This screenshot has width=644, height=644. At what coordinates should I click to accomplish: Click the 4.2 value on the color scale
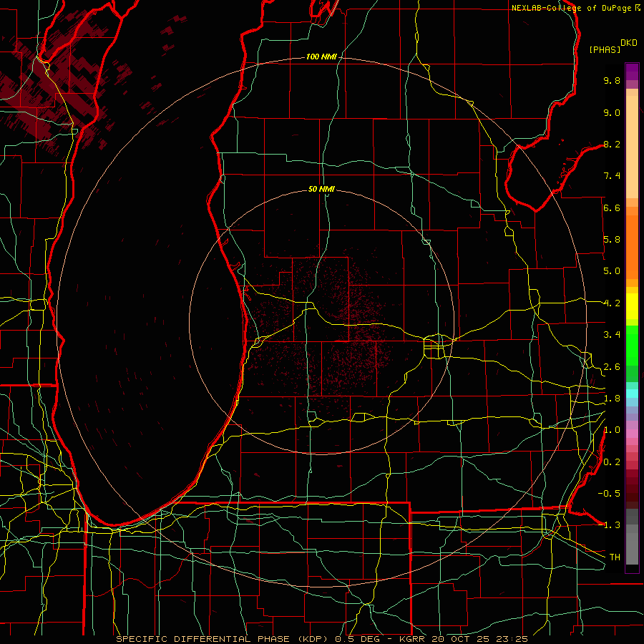click(612, 303)
